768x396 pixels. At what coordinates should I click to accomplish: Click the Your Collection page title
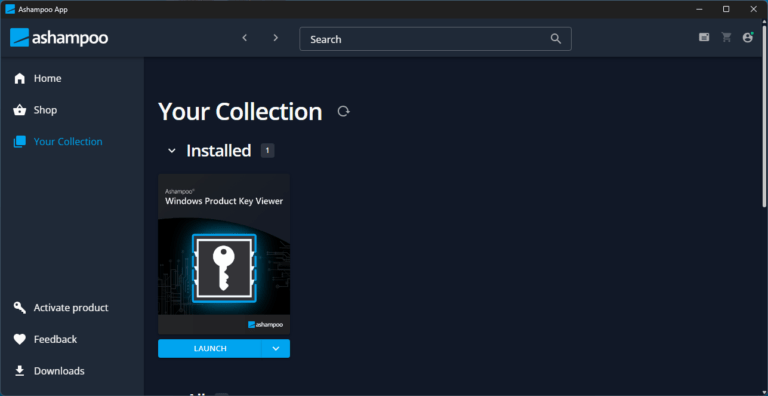[x=240, y=111]
